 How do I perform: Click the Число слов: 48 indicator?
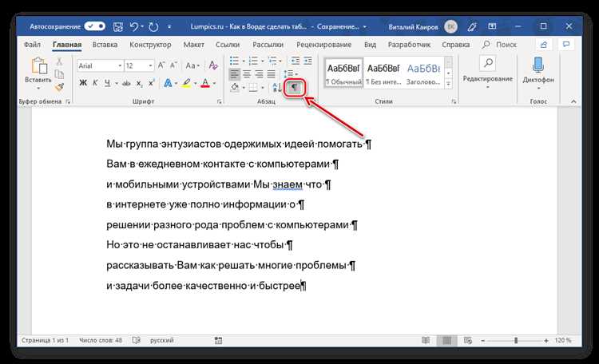point(101,340)
